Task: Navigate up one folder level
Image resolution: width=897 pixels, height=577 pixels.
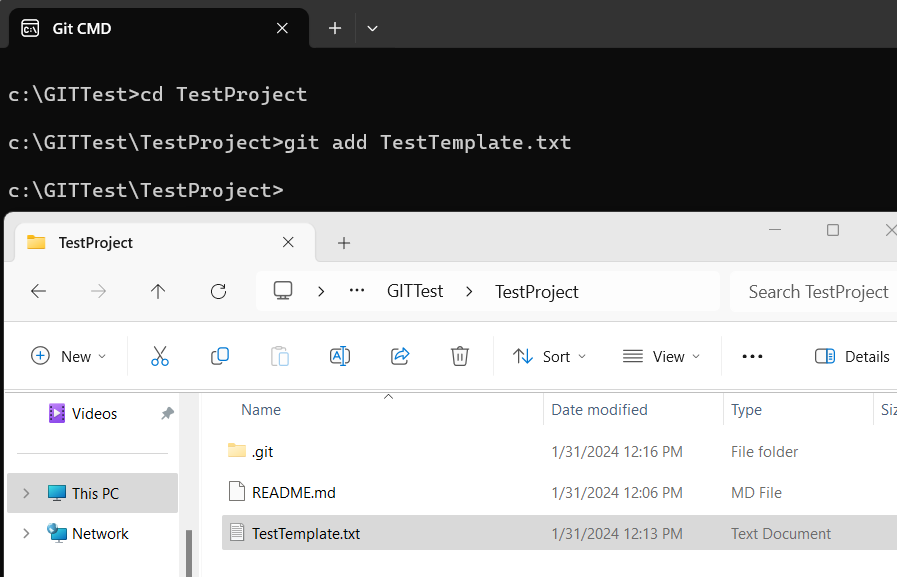Action: click(157, 291)
